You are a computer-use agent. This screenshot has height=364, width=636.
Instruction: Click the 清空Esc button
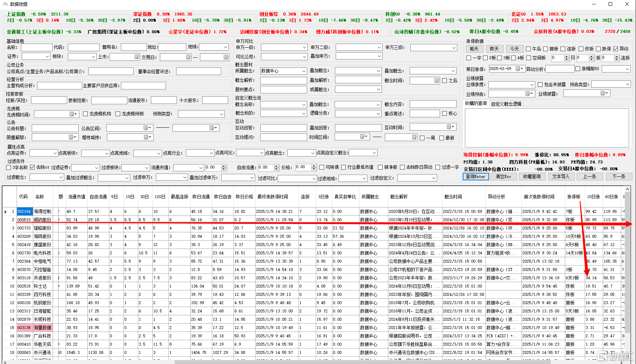[x=503, y=176]
